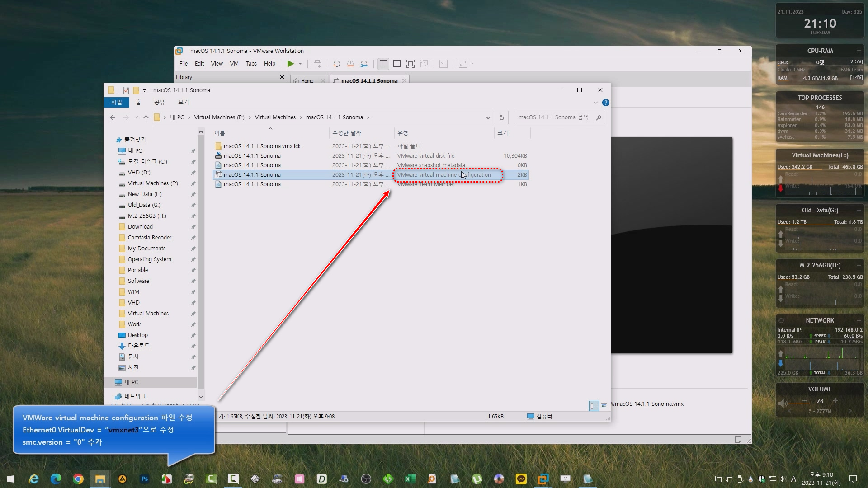
Task: Decrease volume with the minus in VOLUME widget
Action: (x=805, y=400)
